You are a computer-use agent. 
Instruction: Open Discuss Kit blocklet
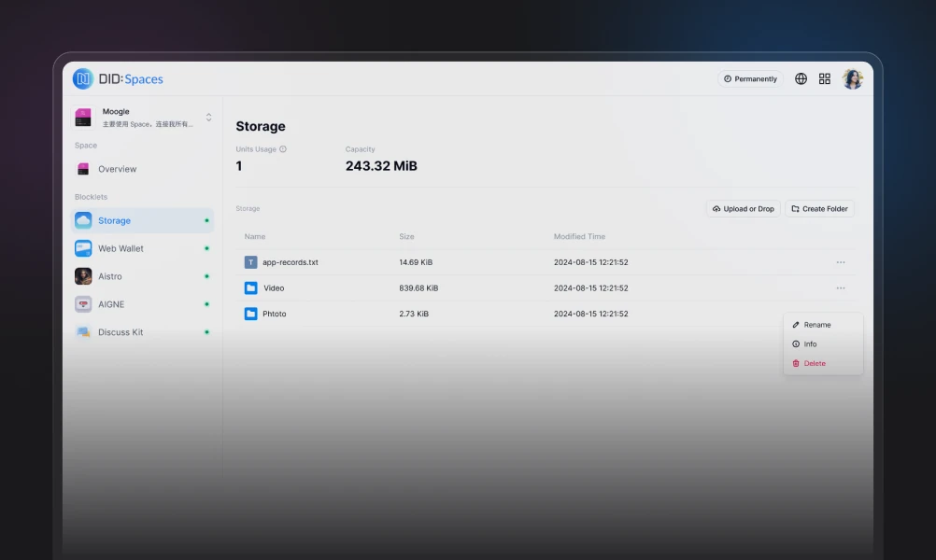(142, 332)
